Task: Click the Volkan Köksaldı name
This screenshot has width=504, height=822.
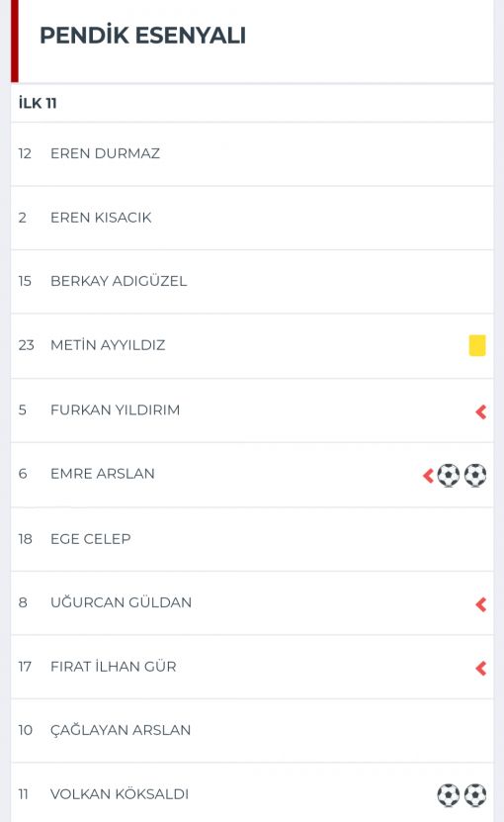Action: point(120,793)
